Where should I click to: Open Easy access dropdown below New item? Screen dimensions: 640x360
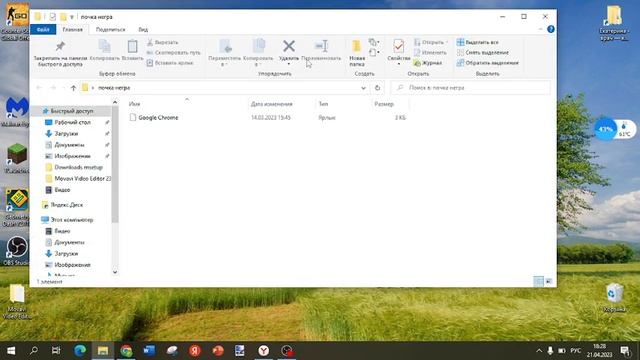coord(374,52)
